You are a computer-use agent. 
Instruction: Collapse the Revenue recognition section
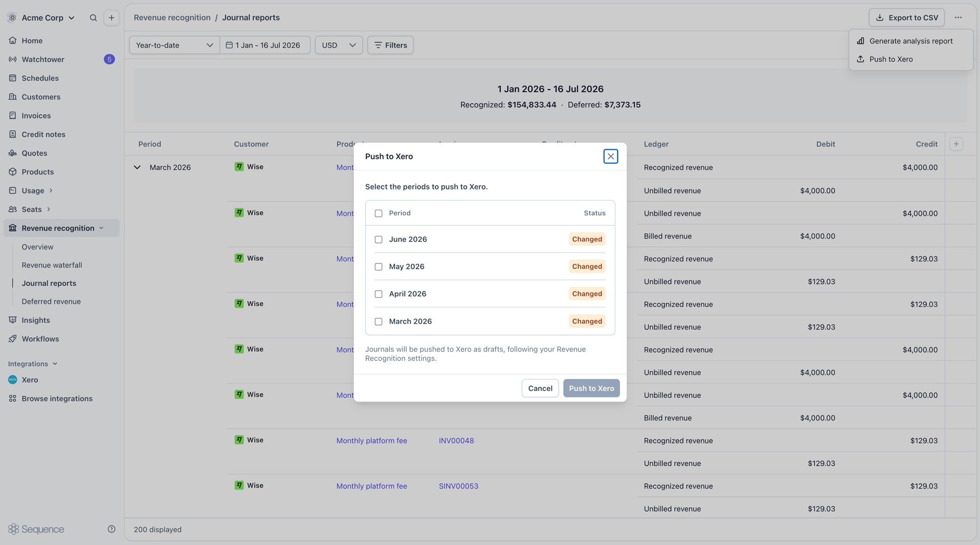click(101, 228)
